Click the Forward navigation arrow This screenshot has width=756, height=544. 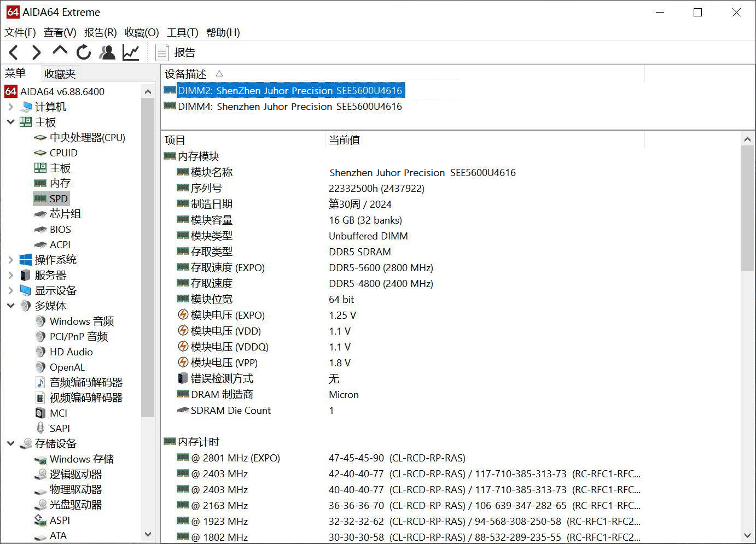coord(36,52)
